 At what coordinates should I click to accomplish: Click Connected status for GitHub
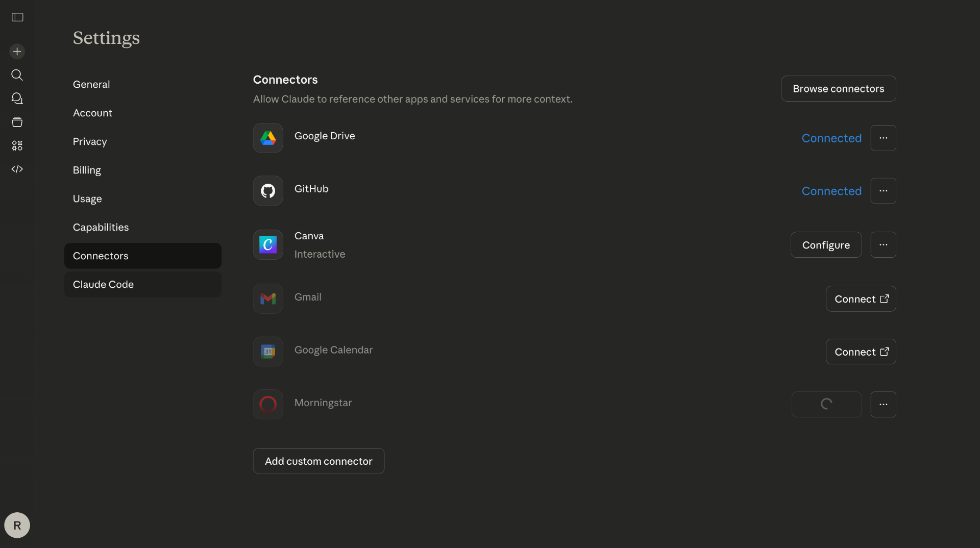pos(831,191)
